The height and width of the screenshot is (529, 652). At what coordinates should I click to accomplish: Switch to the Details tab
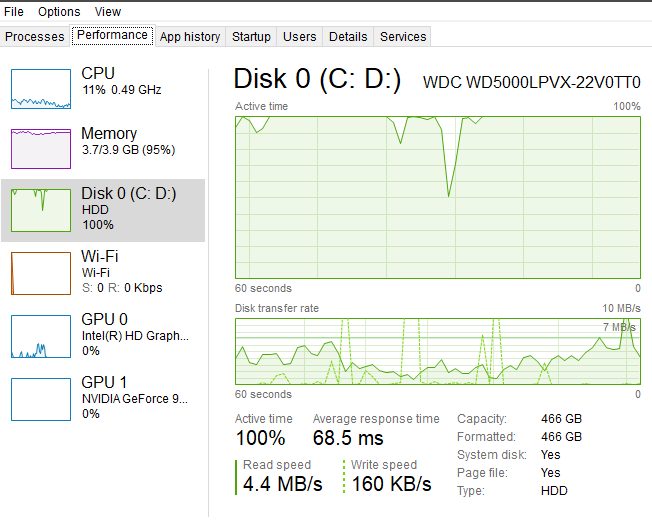click(348, 37)
